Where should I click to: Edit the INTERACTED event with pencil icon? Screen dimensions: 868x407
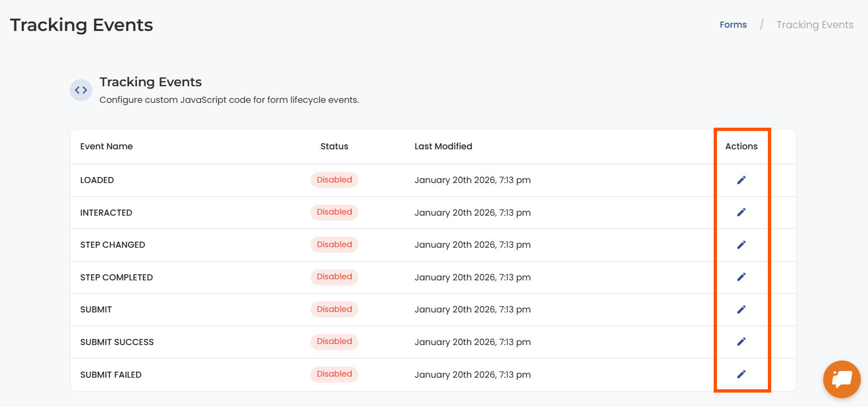click(x=741, y=212)
